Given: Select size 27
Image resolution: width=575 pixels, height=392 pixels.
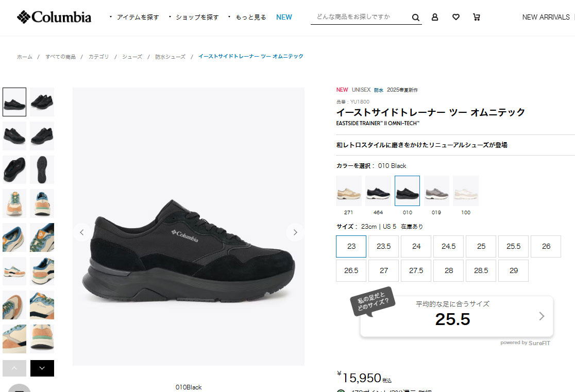Looking at the screenshot, I should coord(383,270).
